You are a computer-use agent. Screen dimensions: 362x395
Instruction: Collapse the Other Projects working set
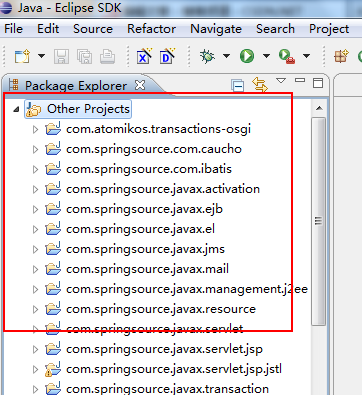16,109
